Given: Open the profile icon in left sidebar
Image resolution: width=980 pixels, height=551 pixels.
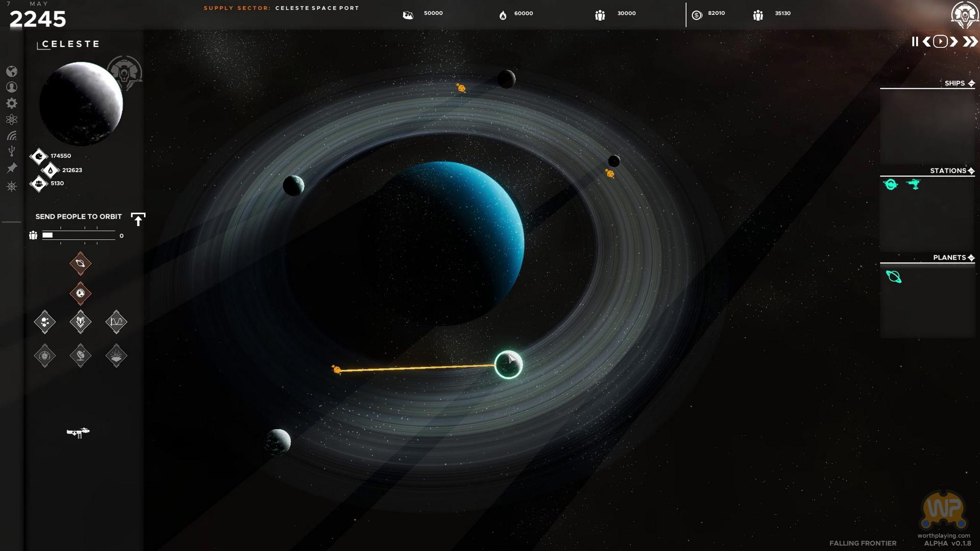Looking at the screenshot, I should pyautogui.click(x=12, y=87).
